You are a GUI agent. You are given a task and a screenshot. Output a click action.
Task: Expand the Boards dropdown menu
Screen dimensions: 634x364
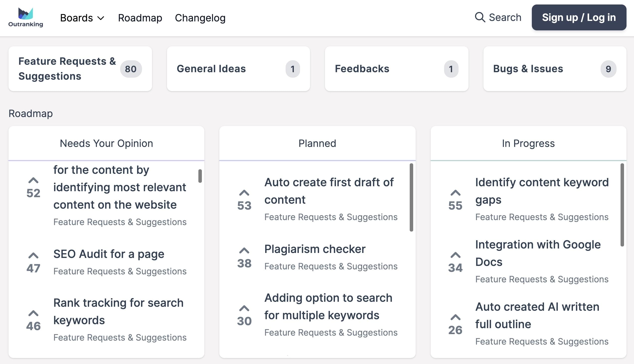(x=82, y=18)
